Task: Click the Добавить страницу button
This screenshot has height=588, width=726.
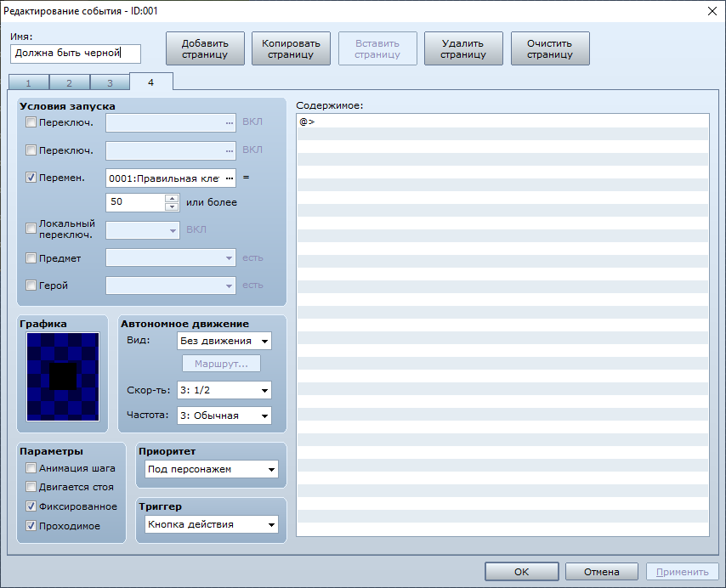Action: coord(205,48)
